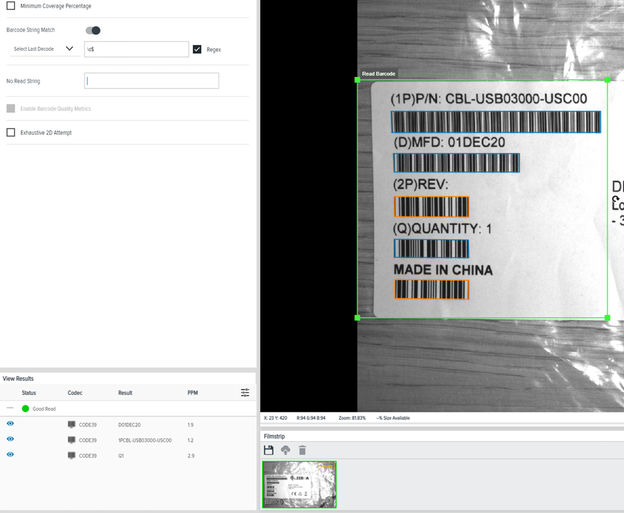The height and width of the screenshot is (513, 624).
Task: Select the P/N barcode outlined in blue
Action: tap(496, 122)
